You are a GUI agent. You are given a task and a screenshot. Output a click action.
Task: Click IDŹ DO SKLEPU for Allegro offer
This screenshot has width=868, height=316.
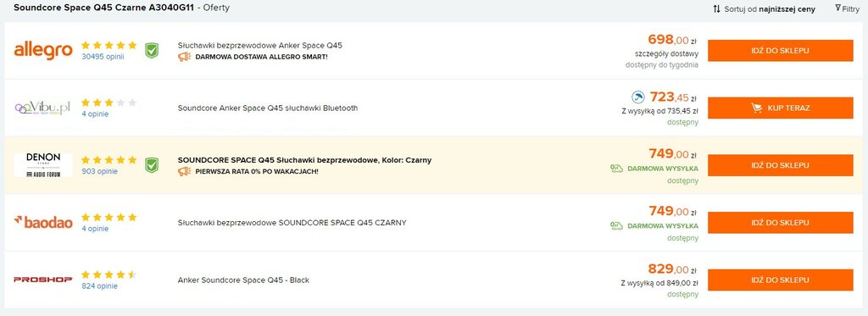point(780,50)
